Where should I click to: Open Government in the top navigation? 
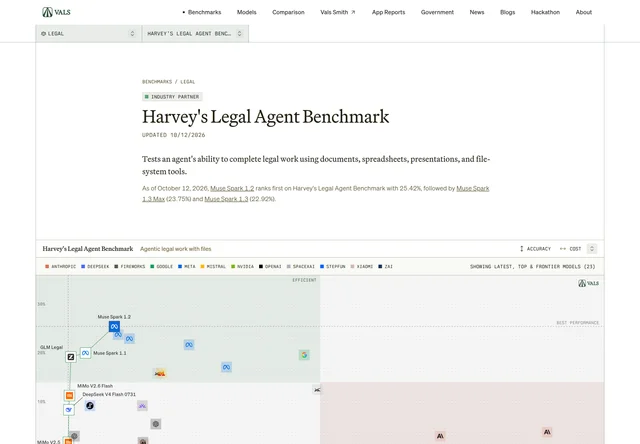437,12
